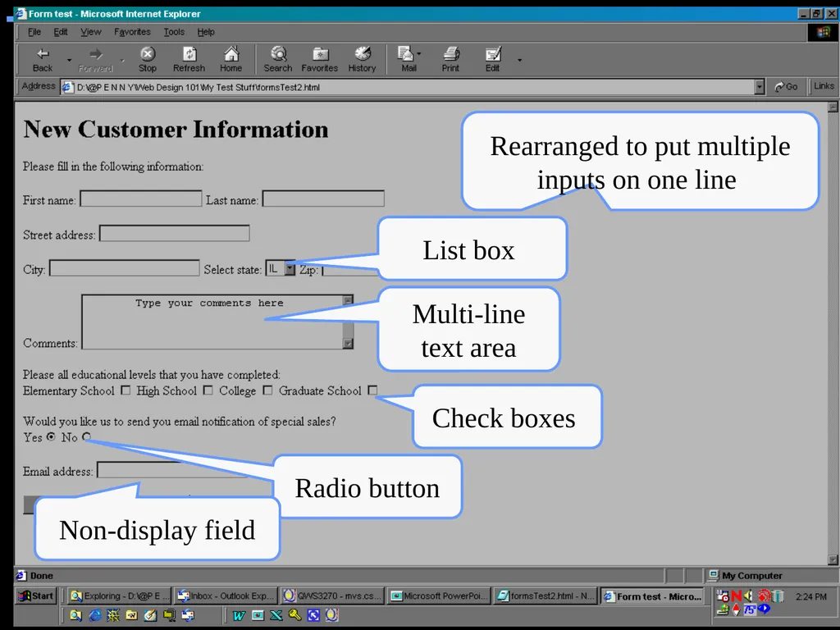Image resolution: width=840 pixels, height=630 pixels.
Task: Switch to formsTest2.html Notepad taskbar button
Action: pos(545,596)
